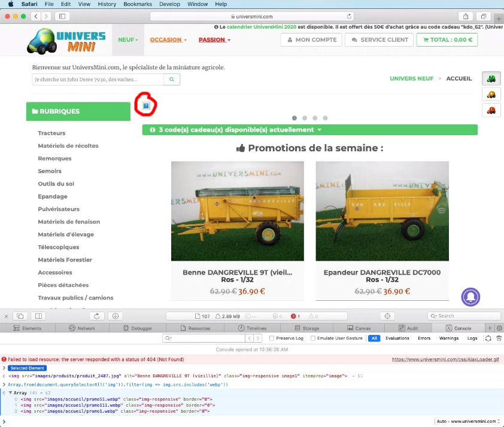The height and width of the screenshot is (427, 504).
Task: Open Benne DANGREVILLE 9T product image
Action: point(238,211)
